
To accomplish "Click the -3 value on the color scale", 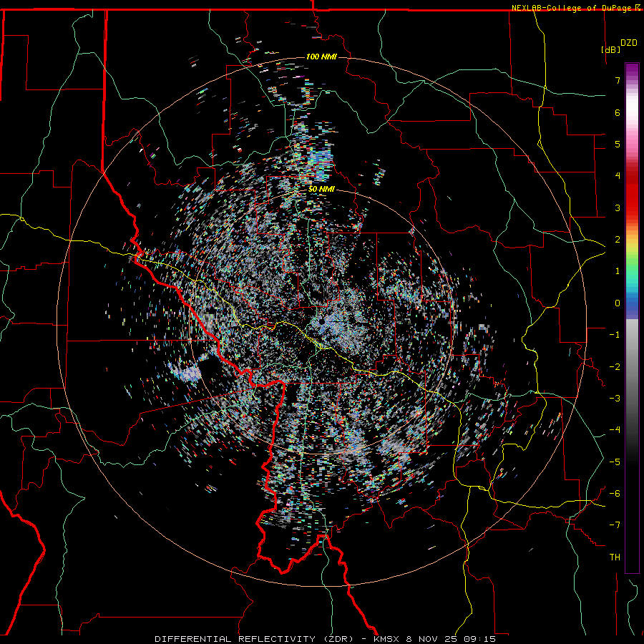I will pyautogui.click(x=615, y=399).
